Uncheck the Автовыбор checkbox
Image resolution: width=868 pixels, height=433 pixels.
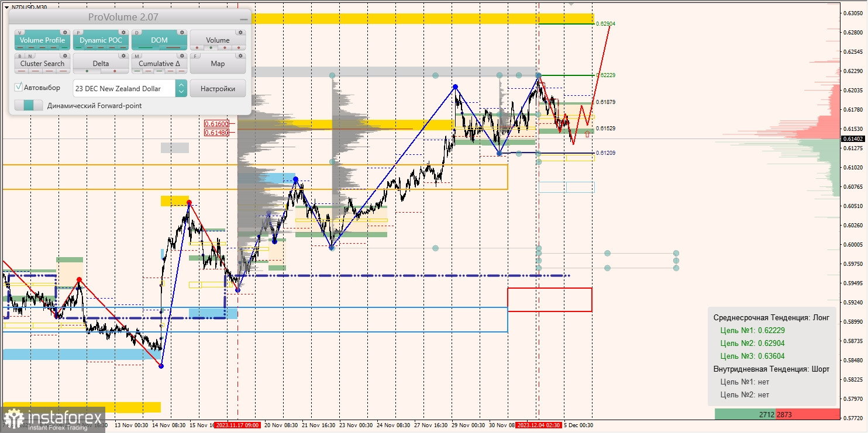click(18, 87)
